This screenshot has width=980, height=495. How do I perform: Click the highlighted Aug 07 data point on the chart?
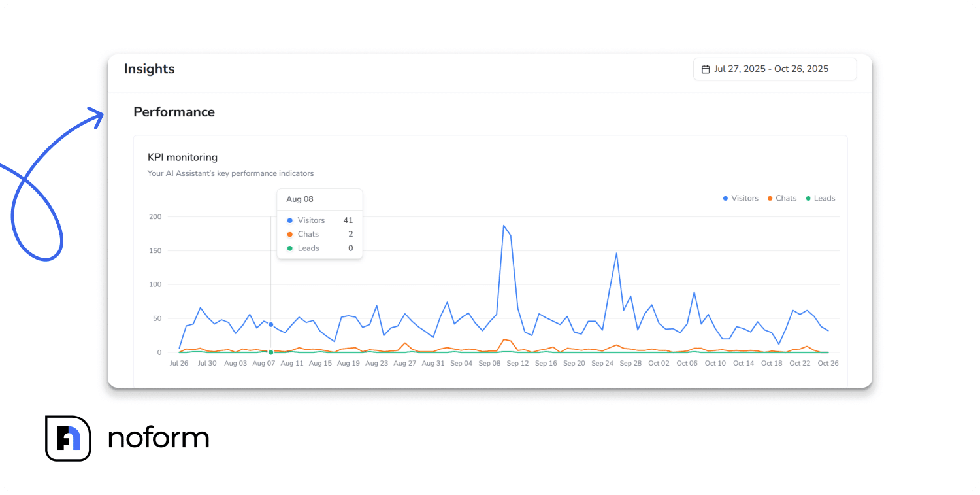click(x=270, y=324)
